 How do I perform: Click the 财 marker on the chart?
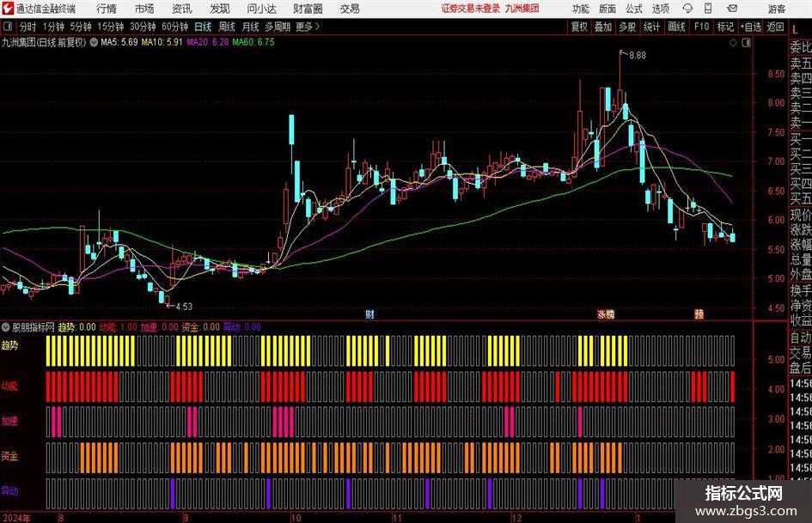click(x=369, y=314)
